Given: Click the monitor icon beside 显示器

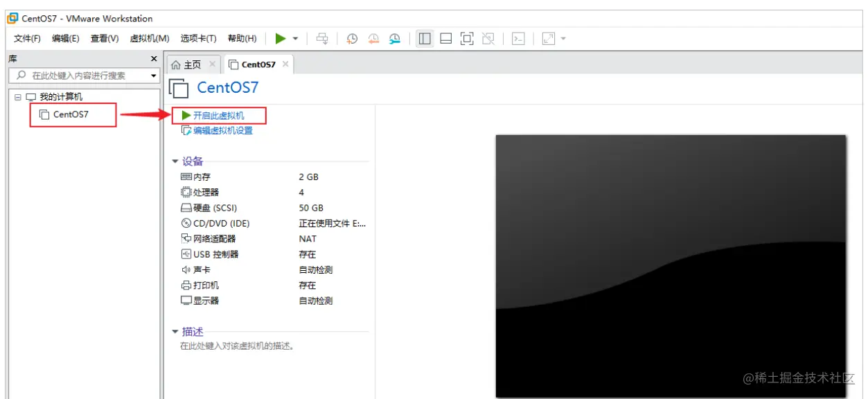Looking at the screenshot, I should pos(186,301).
